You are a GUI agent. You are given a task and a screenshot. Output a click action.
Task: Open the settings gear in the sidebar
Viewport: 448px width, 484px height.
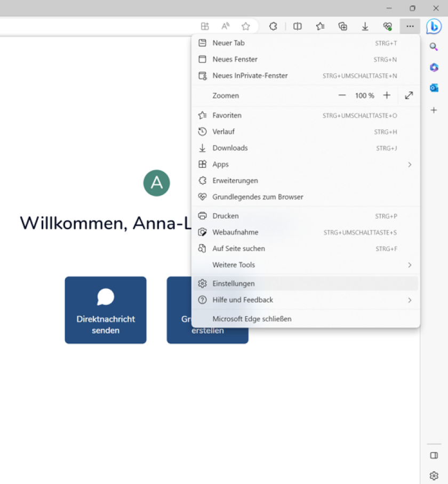coord(434,475)
